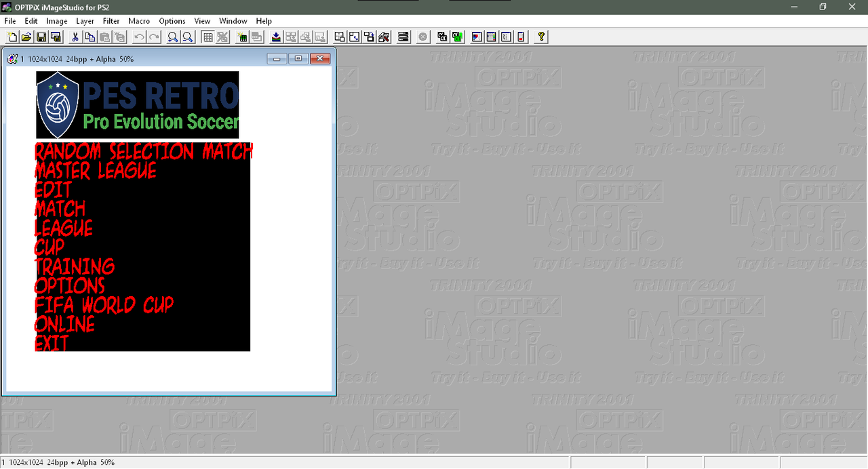Open the View menu
Screen dimensions: 868x469
(202, 21)
